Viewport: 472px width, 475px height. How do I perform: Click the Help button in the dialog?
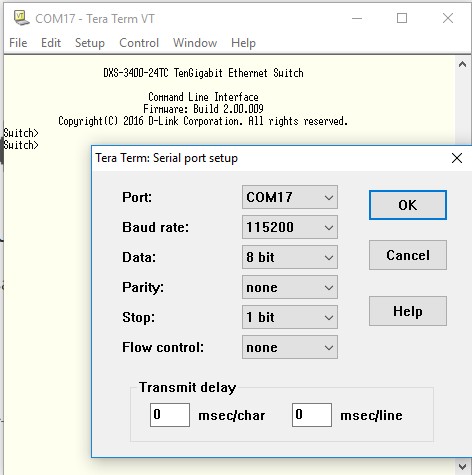[x=408, y=311]
